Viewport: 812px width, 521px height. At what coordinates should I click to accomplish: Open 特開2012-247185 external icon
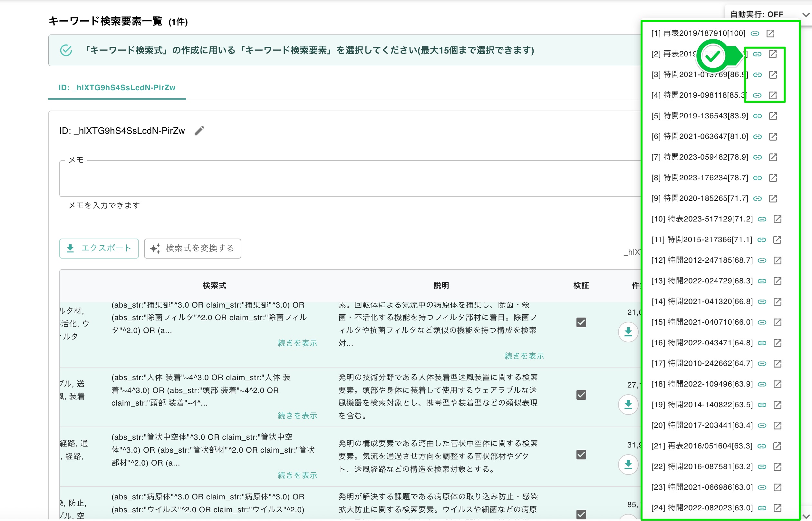coord(778,260)
